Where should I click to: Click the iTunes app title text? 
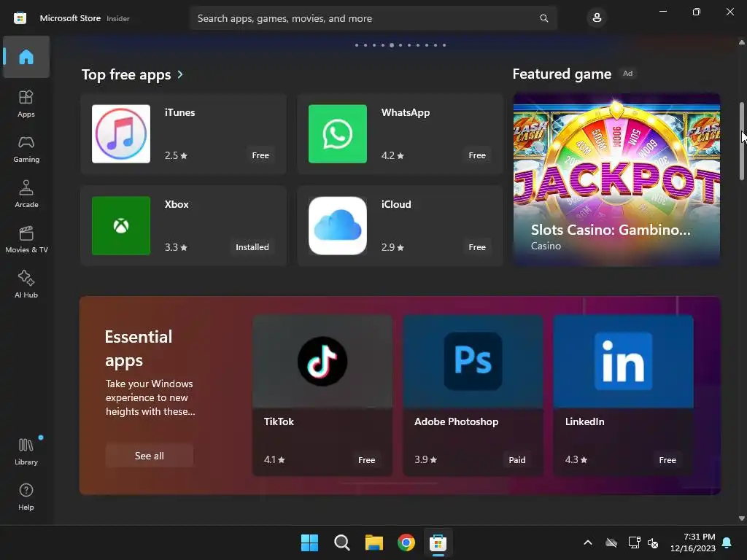pyautogui.click(x=179, y=112)
